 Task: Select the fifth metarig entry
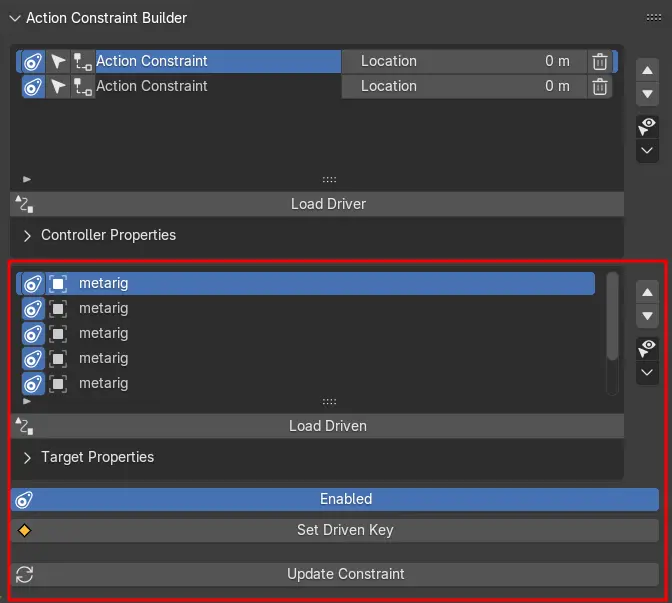point(306,383)
